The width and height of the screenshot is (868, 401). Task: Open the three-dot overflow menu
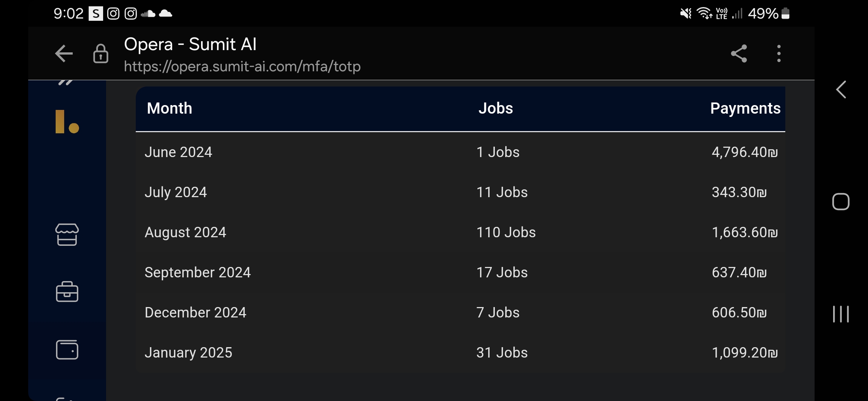click(x=779, y=54)
